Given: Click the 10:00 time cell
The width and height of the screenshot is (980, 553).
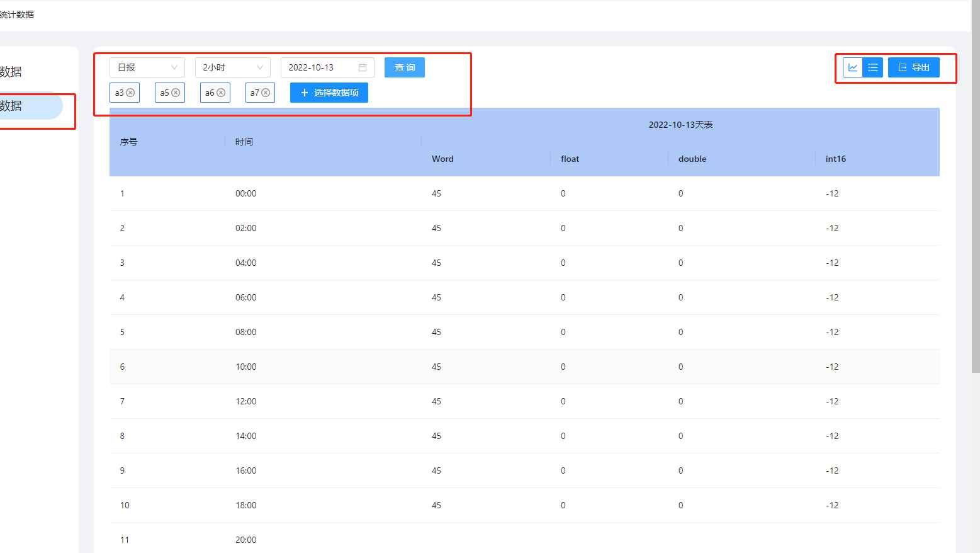Looking at the screenshot, I should pyautogui.click(x=246, y=367).
